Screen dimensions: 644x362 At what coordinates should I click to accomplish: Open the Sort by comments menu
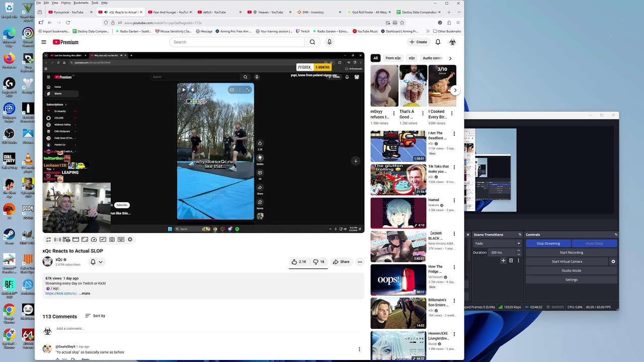(x=95, y=316)
